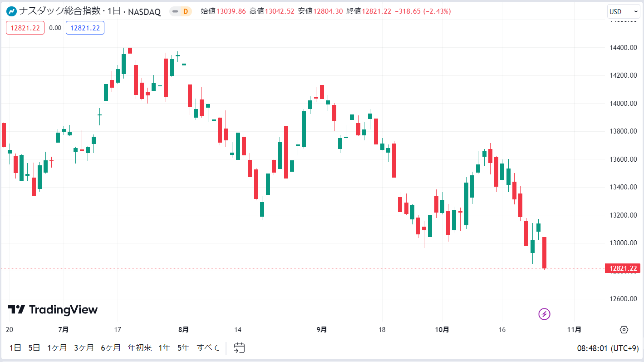Click the purple lightning bolt event marker
Screen dimensions: 644x362
(x=544, y=314)
